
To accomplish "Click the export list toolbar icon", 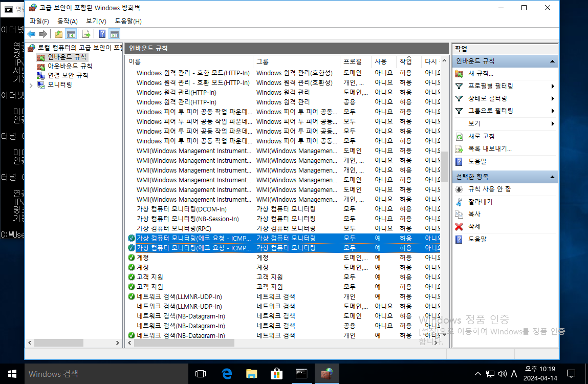I will (x=86, y=34).
